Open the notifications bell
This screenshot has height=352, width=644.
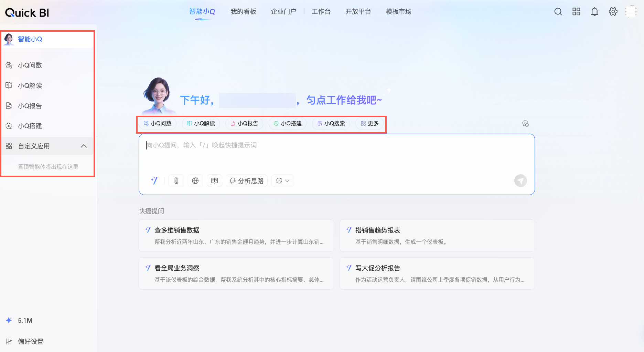[x=594, y=12]
